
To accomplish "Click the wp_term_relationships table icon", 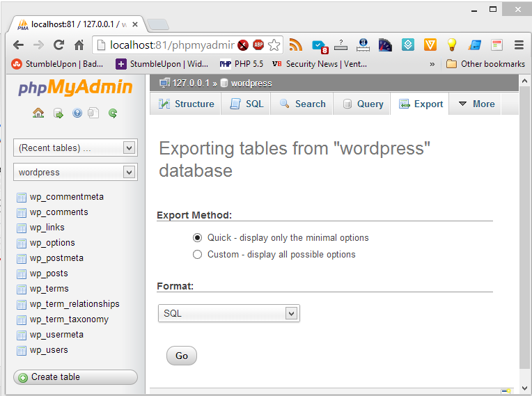I will (x=22, y=304).
